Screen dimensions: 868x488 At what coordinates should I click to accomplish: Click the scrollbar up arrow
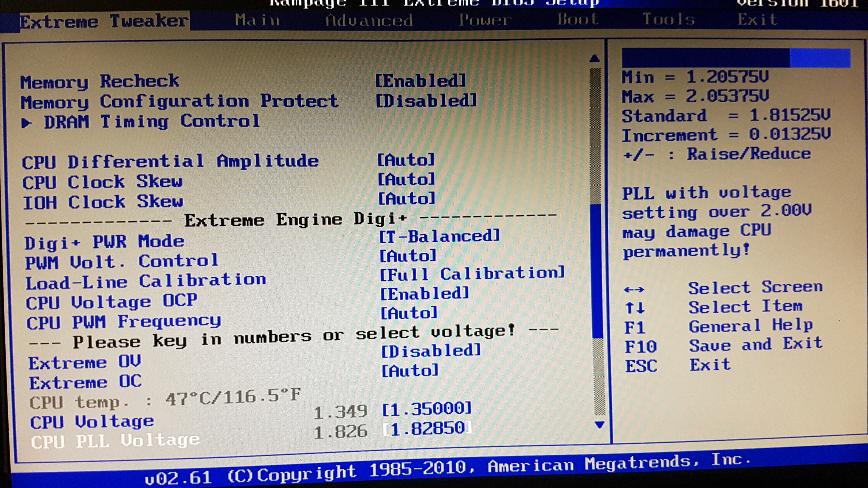pyautogui.click(x=595, y=59)
